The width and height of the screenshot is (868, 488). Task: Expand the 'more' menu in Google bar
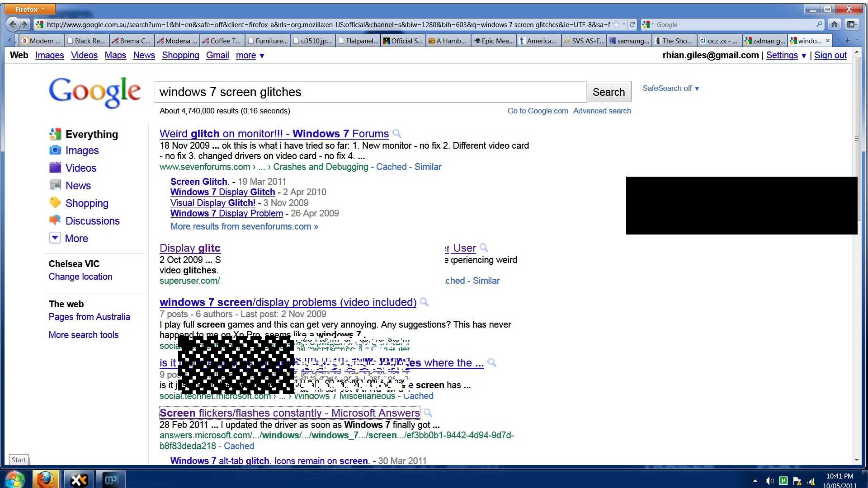(250, 55)
